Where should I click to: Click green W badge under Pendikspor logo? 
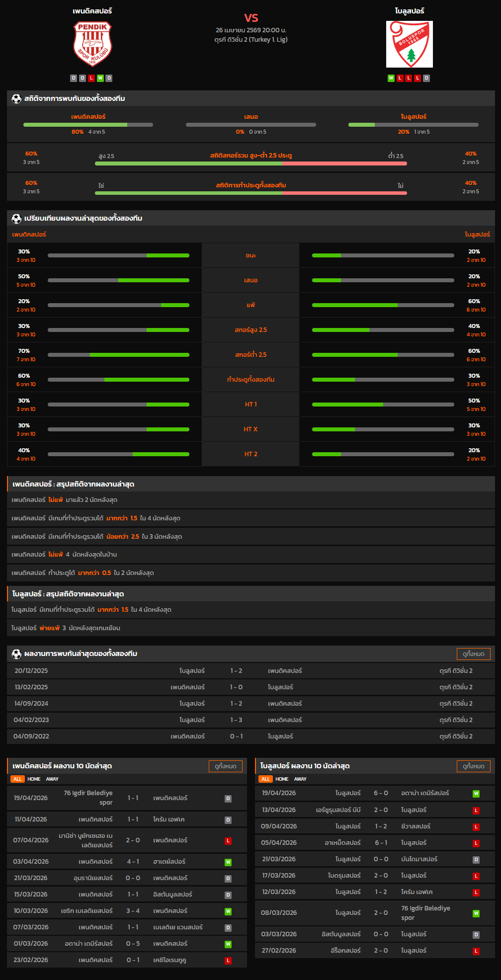pos(100,78)
